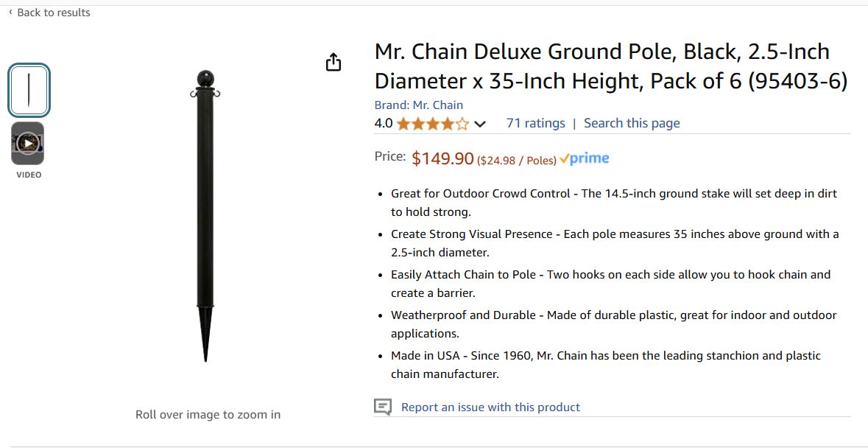Click the Prime logo badge

585,159
